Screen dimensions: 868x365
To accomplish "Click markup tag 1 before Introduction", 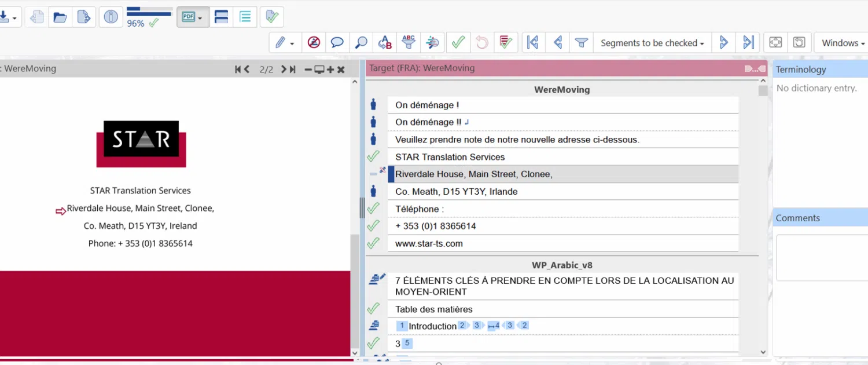I will tap(402, 326).
